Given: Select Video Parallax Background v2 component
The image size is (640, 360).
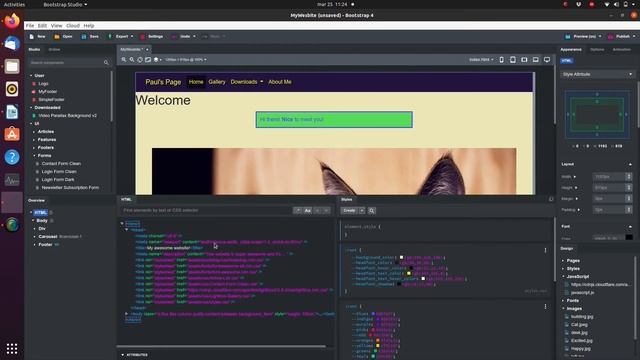Looking at the screenshot, I should click(67, 116).
